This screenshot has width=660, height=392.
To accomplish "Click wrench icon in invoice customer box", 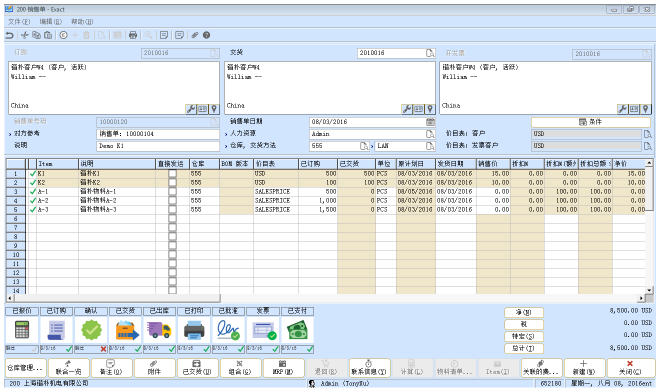I will click(x=622, y=109).
